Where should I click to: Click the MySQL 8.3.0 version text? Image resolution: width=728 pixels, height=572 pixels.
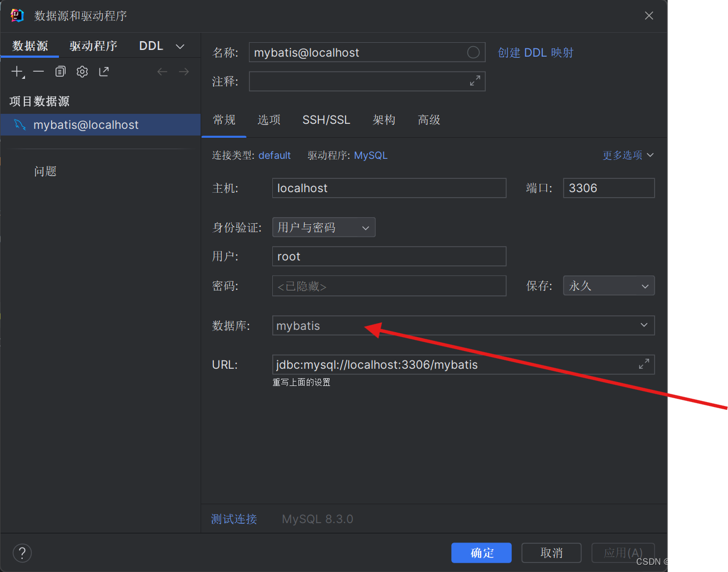318,519
